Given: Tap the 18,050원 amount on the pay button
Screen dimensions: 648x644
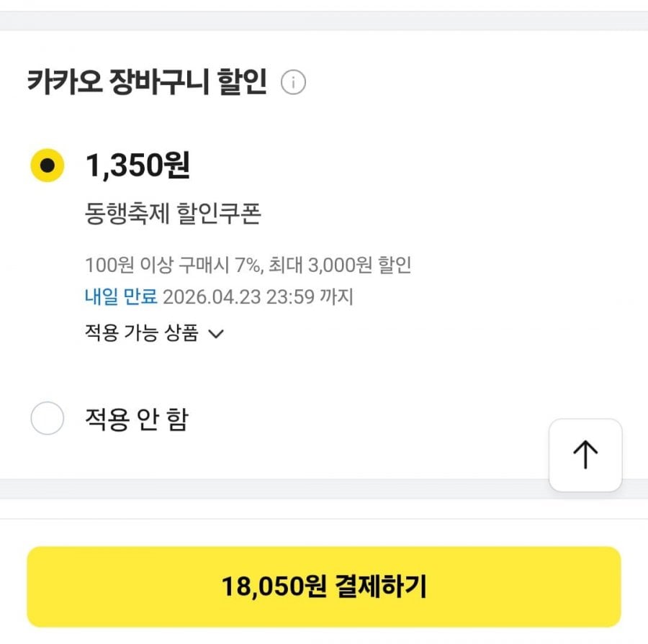Looking at the screenshot, I should (274, 587).
